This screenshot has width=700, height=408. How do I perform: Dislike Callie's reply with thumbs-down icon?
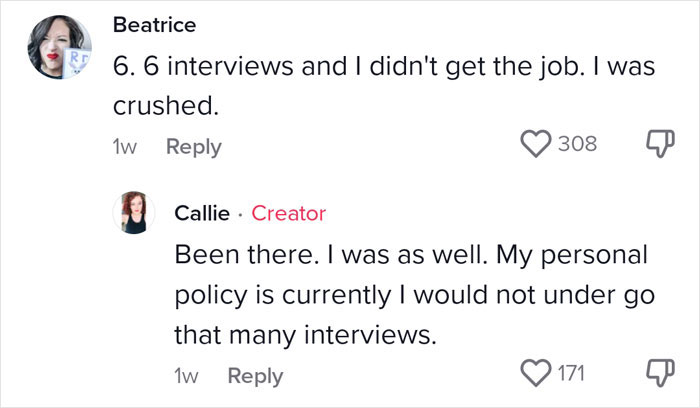pos(654,375)
